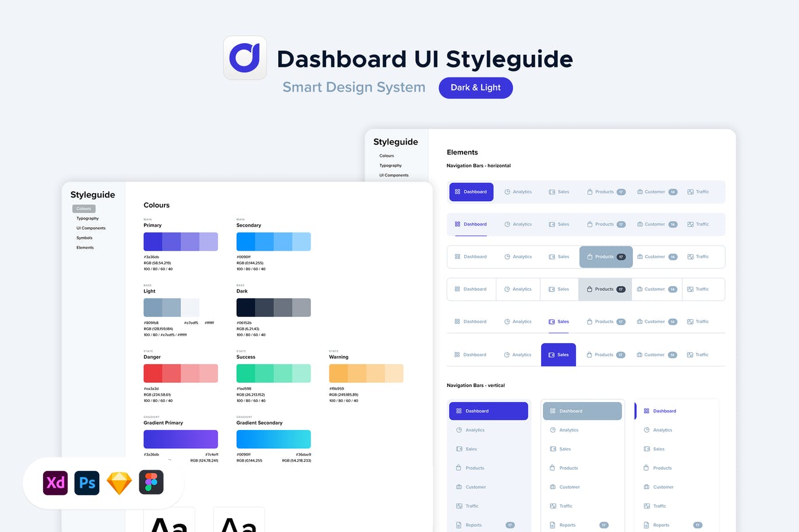The image size is (799, 532).
Task: Click the Adobe XD app icon
Action: (55, 482)
